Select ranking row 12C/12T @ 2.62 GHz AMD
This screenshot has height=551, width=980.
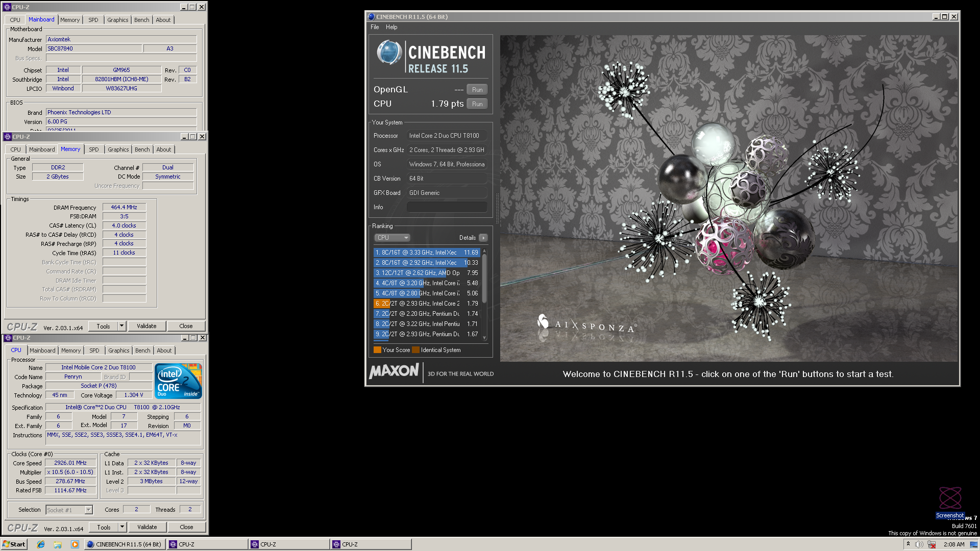pos(427,273)
